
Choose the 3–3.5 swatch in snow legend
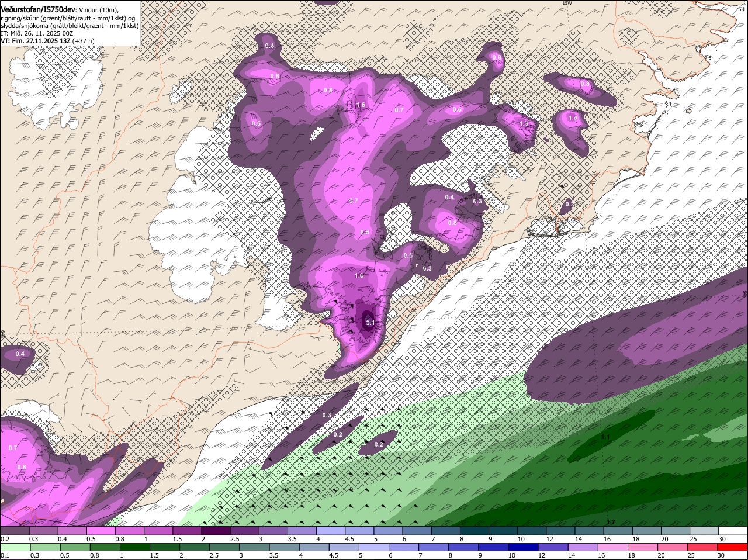pos(273,531)
